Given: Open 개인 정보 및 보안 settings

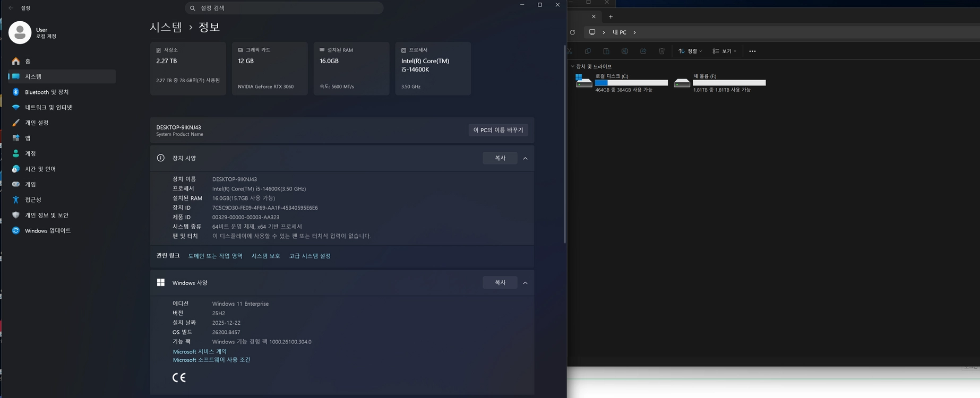Looking at the screenshot, I should click(x=62, y=215).
